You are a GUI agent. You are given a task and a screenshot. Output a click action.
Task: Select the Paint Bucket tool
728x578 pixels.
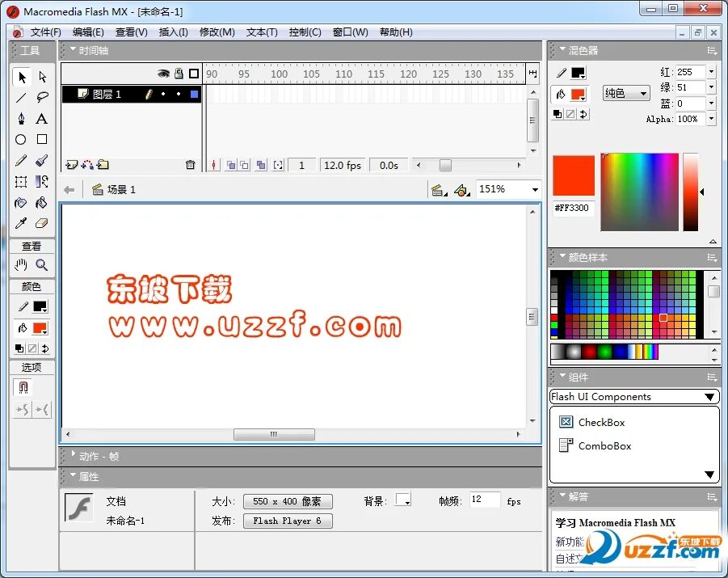pyautogui.click(x=42, y=203)
